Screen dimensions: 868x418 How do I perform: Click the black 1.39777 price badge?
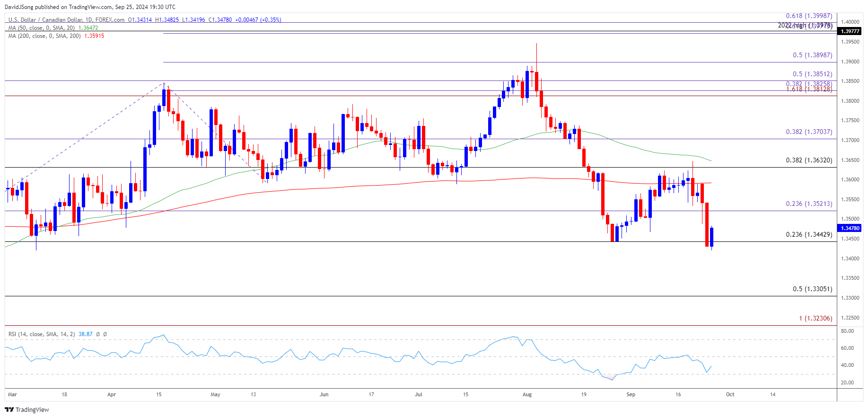coord(850,31)
